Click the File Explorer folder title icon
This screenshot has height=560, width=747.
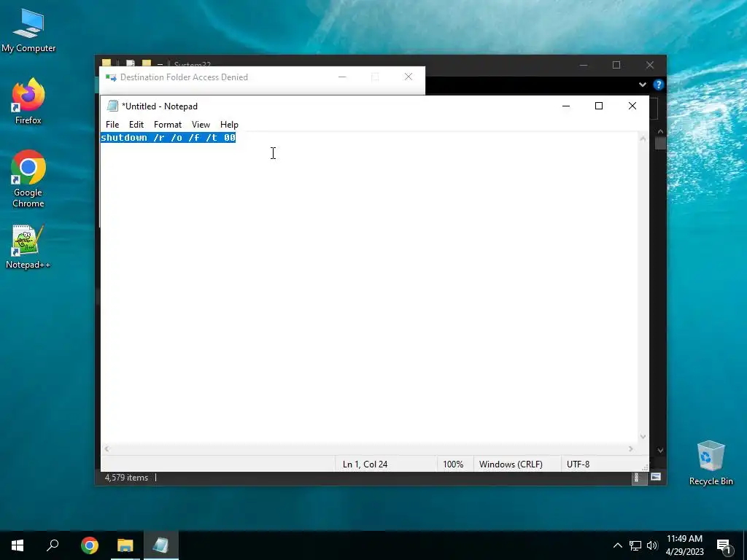coord(107,63)
